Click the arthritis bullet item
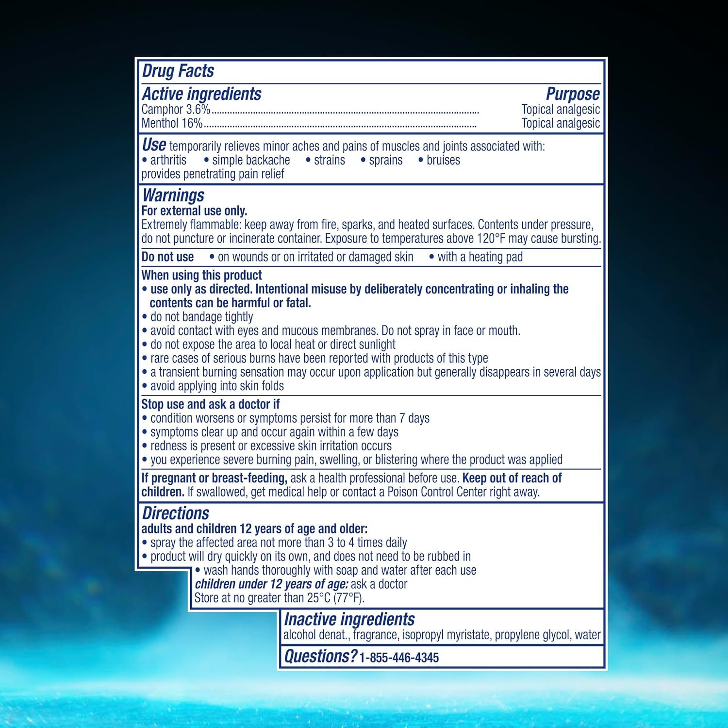 [164, 160]
